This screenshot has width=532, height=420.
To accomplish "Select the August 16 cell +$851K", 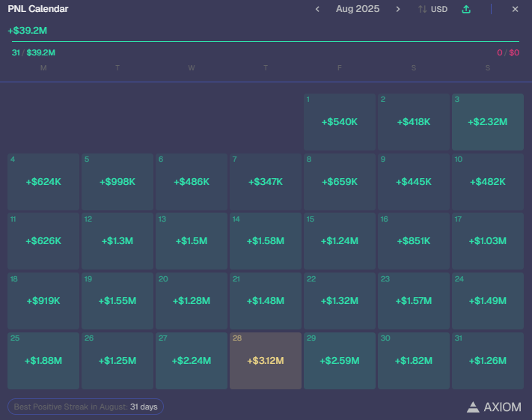I will point(414,241).
